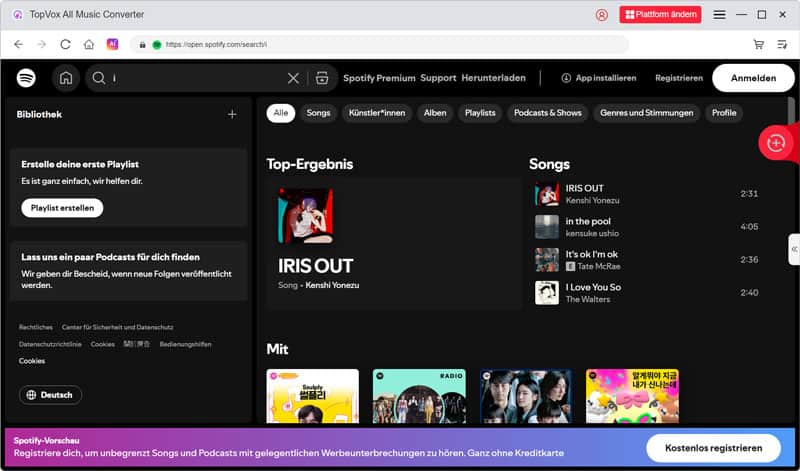Open Center für Sicherheit und Datenschutz link

point(117,327)
